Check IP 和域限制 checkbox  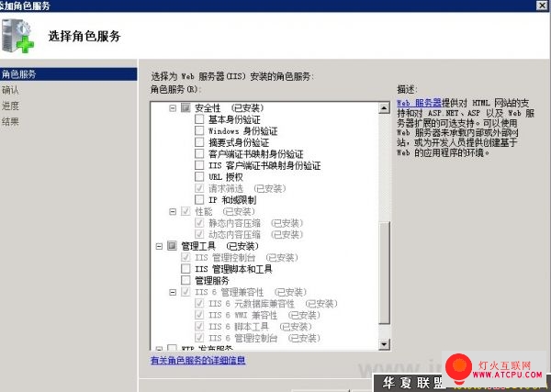tap(199, 200)
